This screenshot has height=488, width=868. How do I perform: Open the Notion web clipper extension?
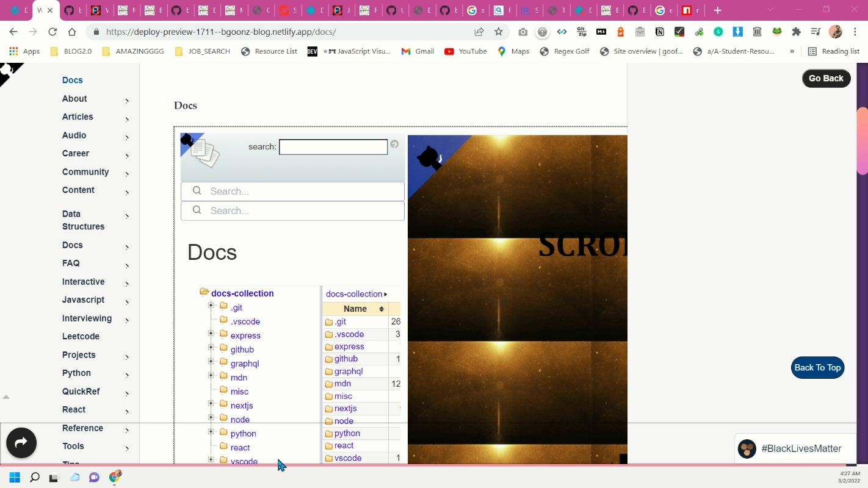[660, 32]
